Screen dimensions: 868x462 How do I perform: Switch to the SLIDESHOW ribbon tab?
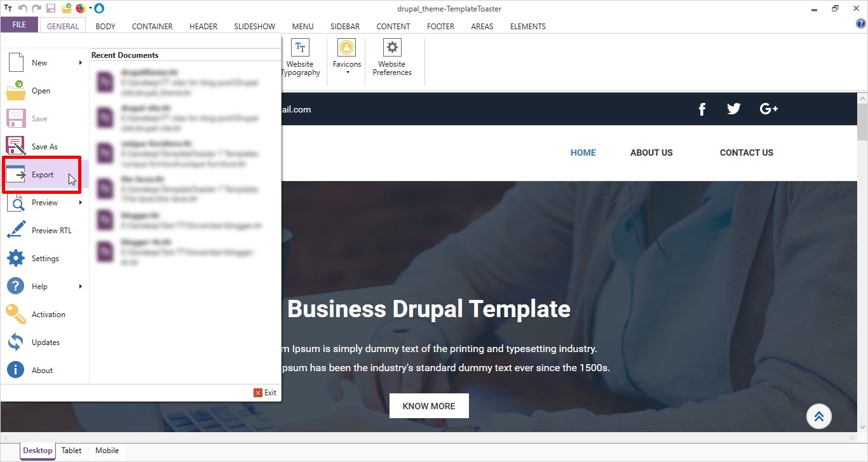pos(255,26)
